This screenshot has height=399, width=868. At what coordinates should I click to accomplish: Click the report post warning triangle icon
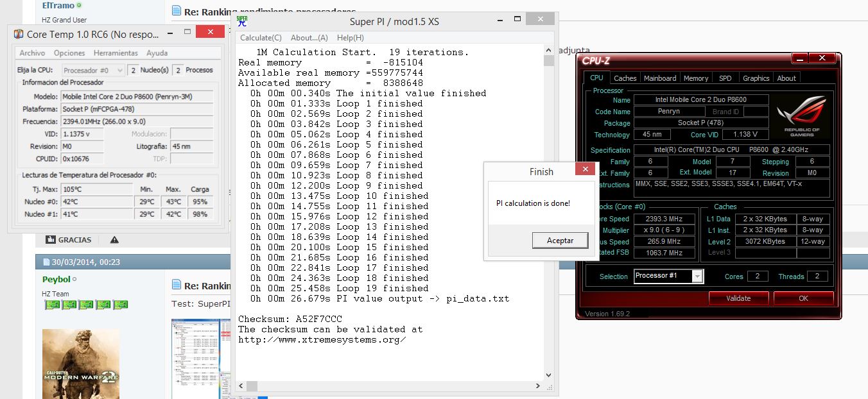[x=114, y=240]
